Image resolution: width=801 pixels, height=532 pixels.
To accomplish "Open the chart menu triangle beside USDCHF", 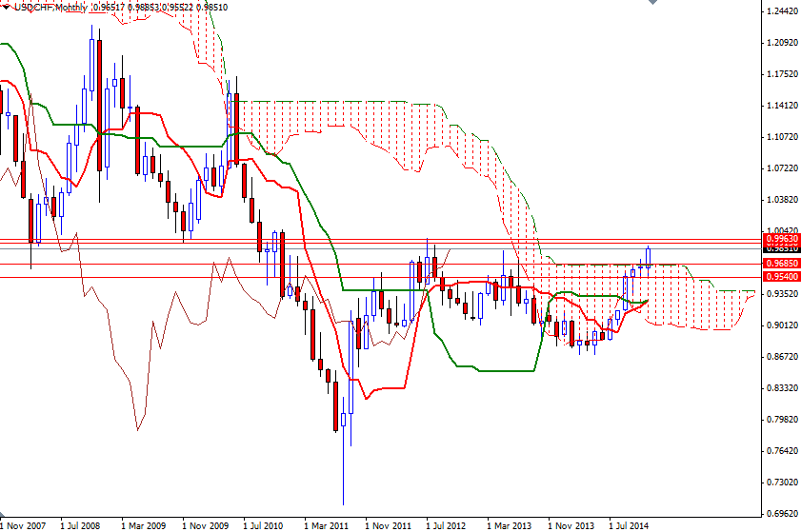I will pyautogui.click(x=6, y=8).
